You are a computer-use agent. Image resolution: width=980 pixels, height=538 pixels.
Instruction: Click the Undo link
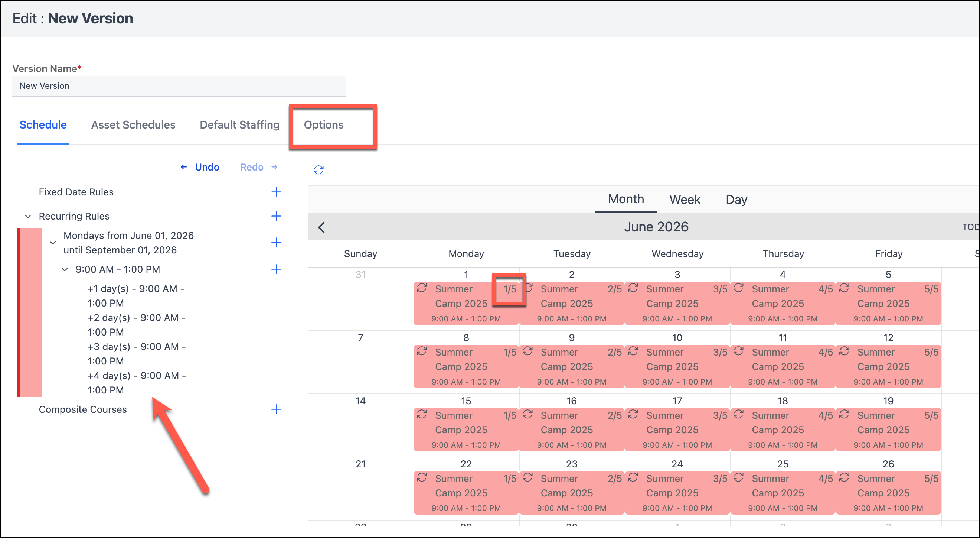point(206,167)
